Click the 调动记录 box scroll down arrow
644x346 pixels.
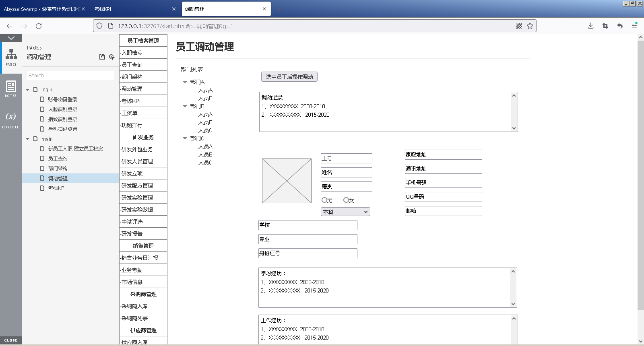tap(514, 128)
